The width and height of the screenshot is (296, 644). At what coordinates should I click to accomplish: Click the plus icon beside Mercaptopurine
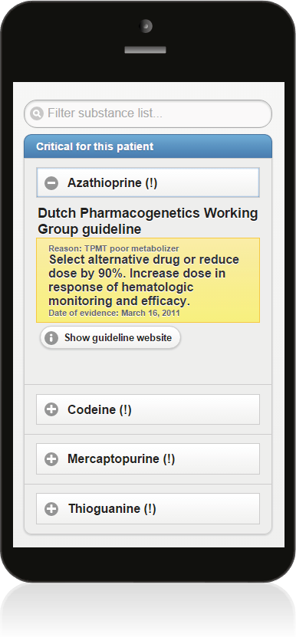pos(51,458)
